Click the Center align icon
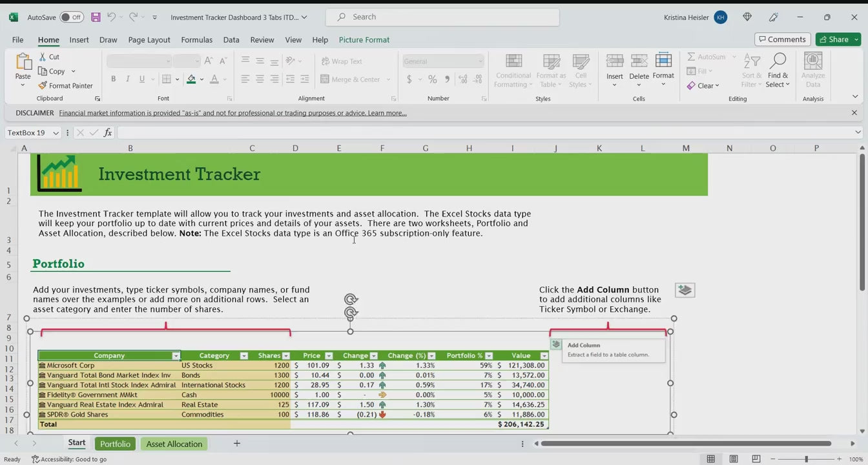Screen dimensions: 868x465 coord(260,79)
